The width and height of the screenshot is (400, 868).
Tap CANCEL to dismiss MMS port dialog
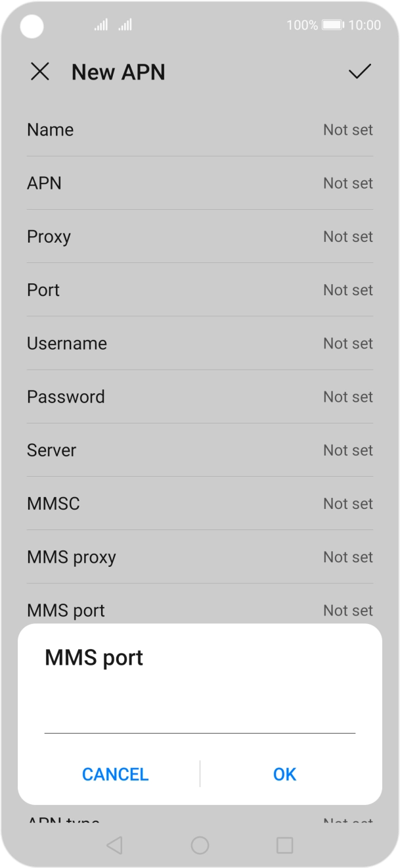pos(115,774)
